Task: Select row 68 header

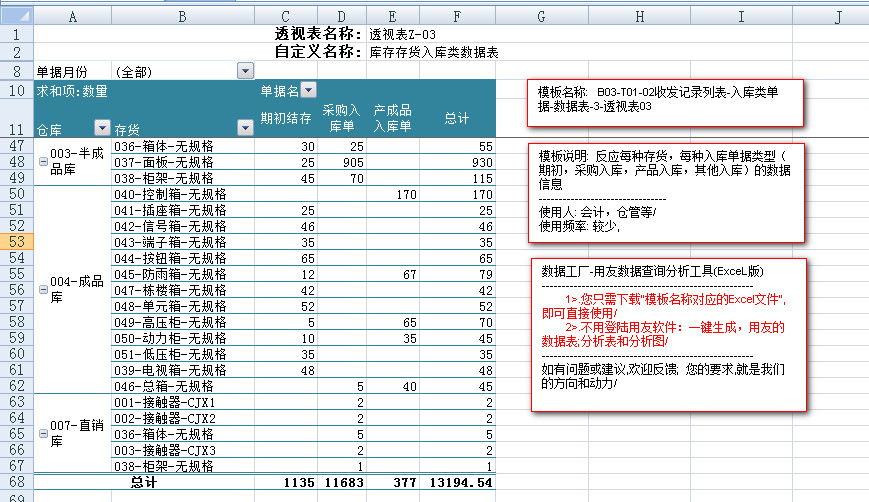Action: coord(16,482)
